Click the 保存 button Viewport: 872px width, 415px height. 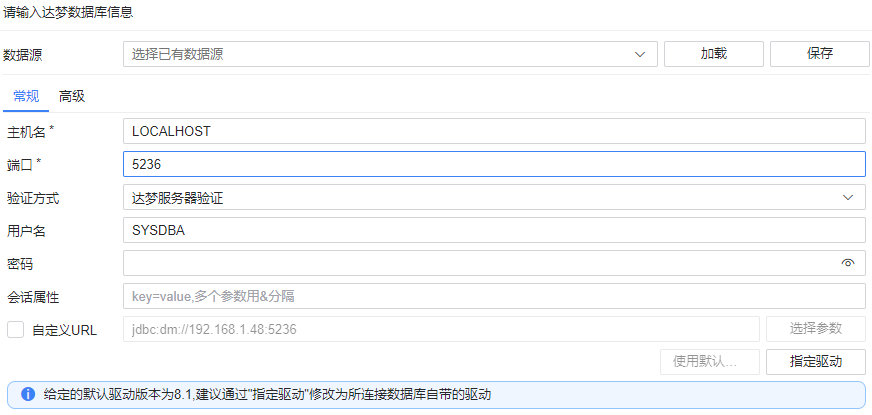[820, 54]
